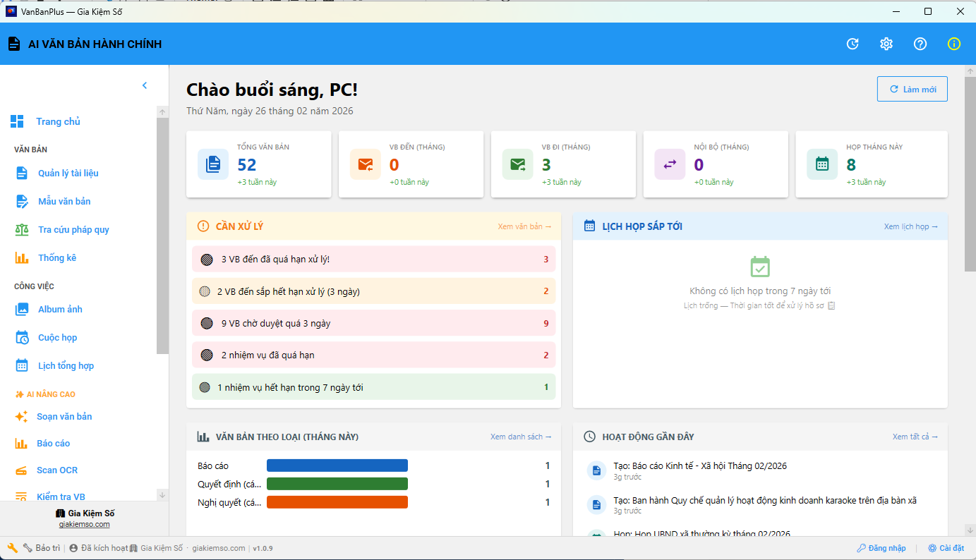Click the sync history icon in top bar
Screen dimensions: 976x560
pyautogui.click(x=852, y=43)
